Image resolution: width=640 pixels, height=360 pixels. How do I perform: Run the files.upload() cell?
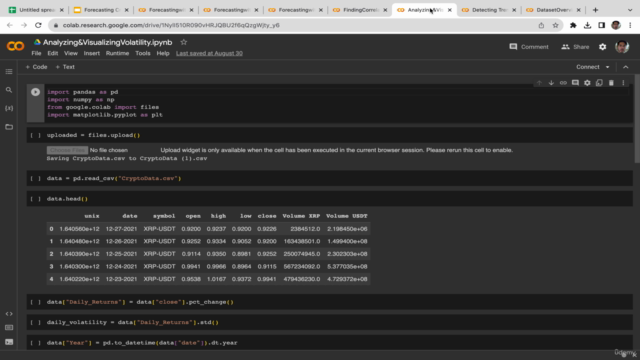(x=36, y=135)
